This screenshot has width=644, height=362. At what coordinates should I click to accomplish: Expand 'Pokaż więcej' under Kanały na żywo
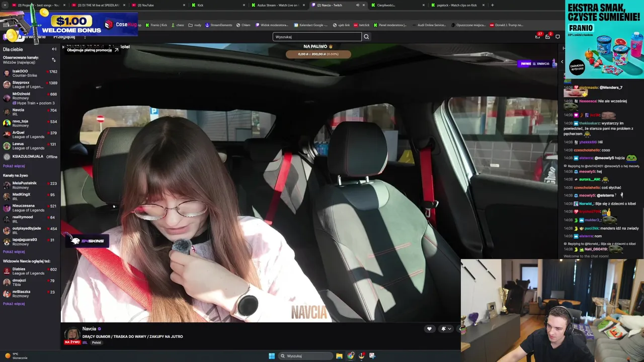pyautogui.click(x=14, y=251)
